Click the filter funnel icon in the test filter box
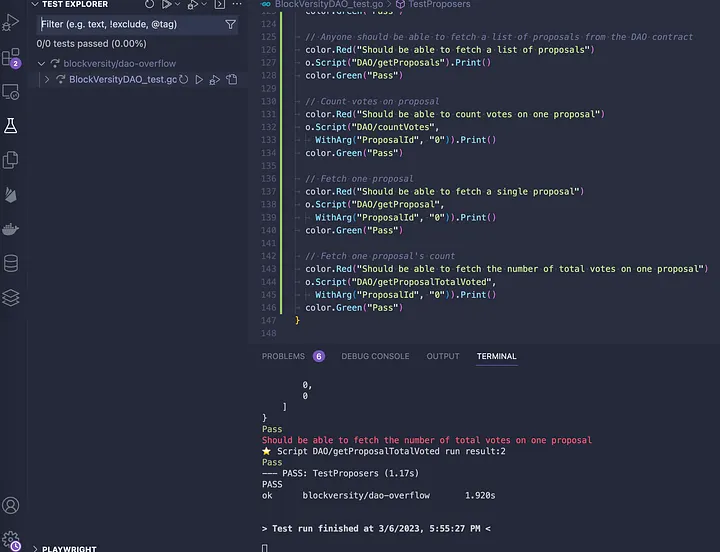 231,24
